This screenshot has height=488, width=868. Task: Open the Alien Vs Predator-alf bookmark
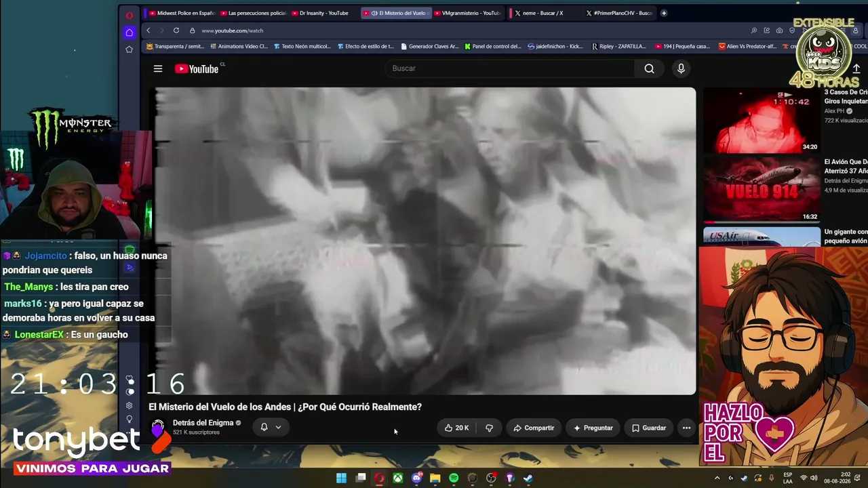[747, 47]
